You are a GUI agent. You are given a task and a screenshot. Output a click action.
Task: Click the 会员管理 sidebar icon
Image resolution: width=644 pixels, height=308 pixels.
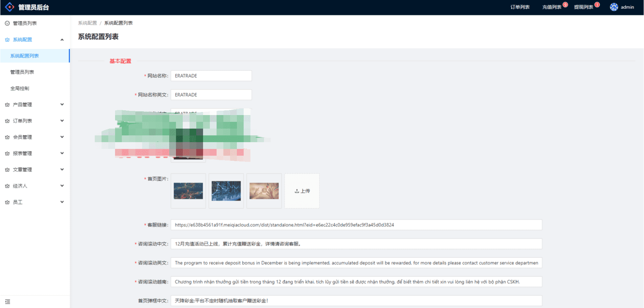(7, 137)
